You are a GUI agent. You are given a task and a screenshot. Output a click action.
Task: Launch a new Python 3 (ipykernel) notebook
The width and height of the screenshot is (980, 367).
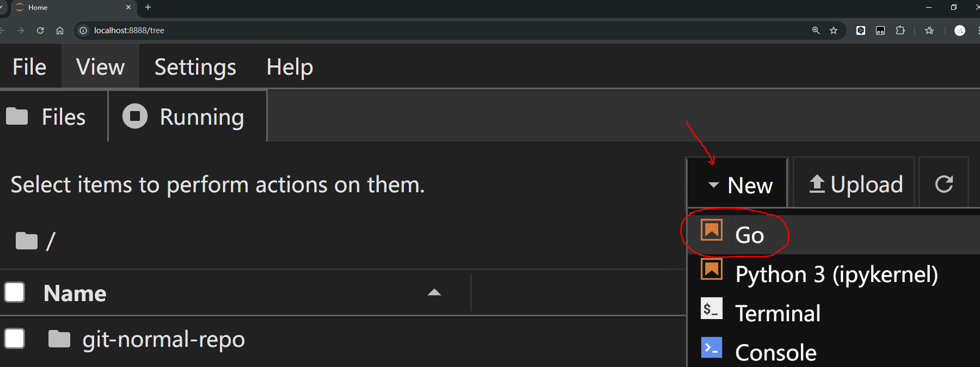[x=836, y=274]
